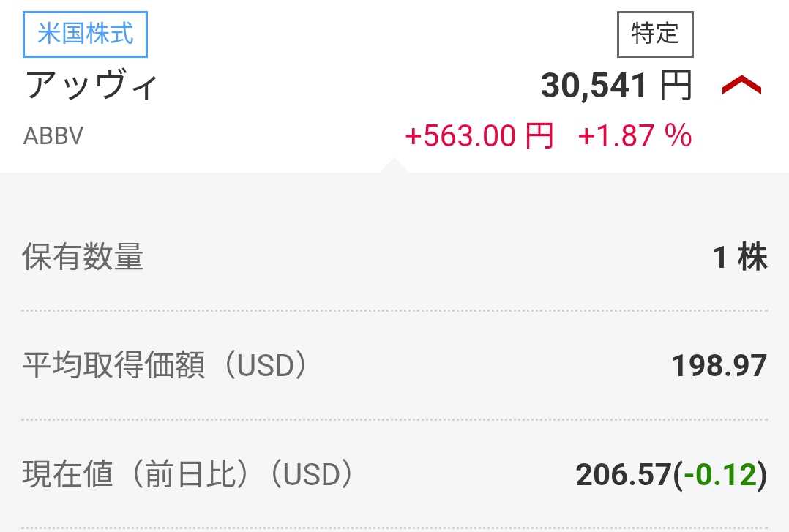Tap the 特定 account type badge
This screenshot has height=532, width=789.
pyautogui.click(x=655, y=34)
